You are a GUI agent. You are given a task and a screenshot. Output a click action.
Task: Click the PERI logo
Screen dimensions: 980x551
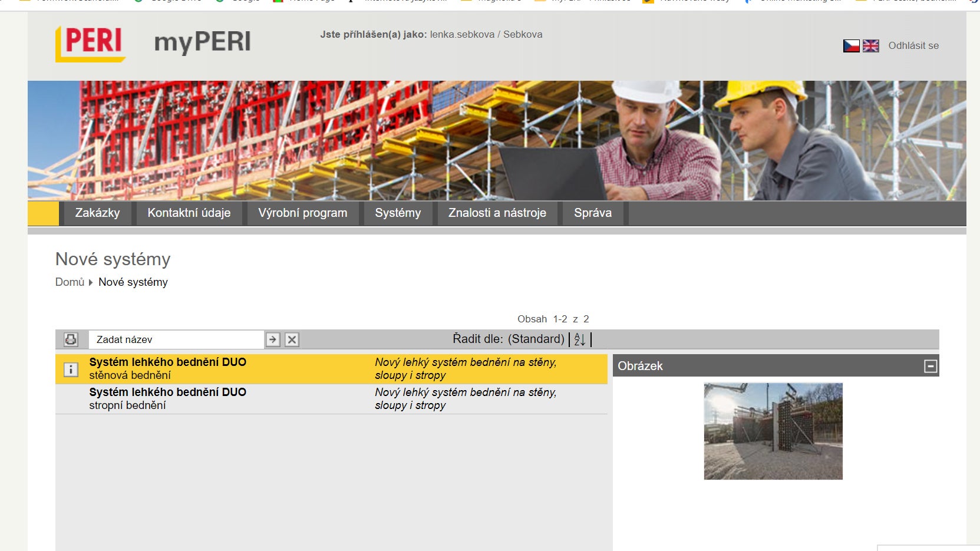tap(91, 43)
